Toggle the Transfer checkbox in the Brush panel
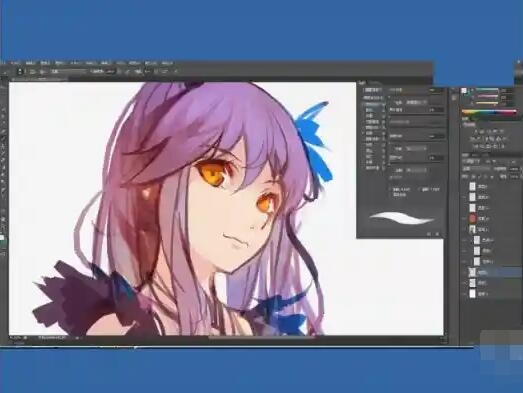523x393 pixels. click(x=363, y=133)
